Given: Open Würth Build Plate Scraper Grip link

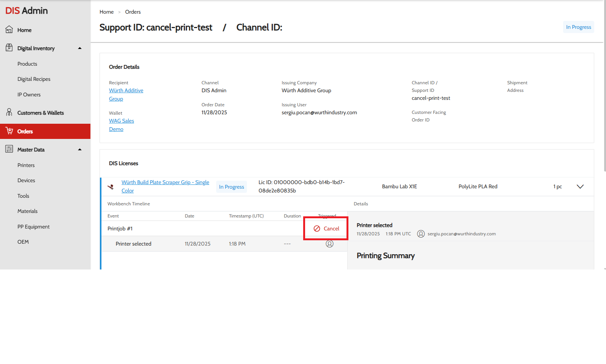Looking at the screenshot, I should click(165, 183).
